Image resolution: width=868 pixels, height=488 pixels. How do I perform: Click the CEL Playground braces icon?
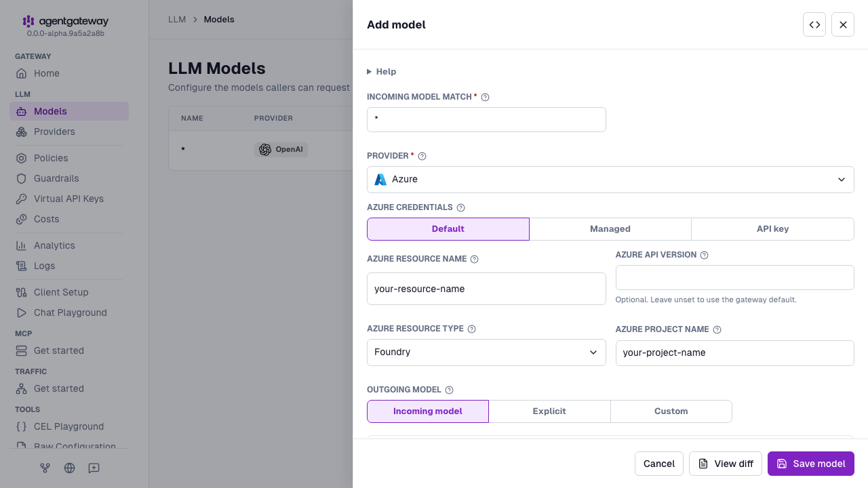coord(22,426)
